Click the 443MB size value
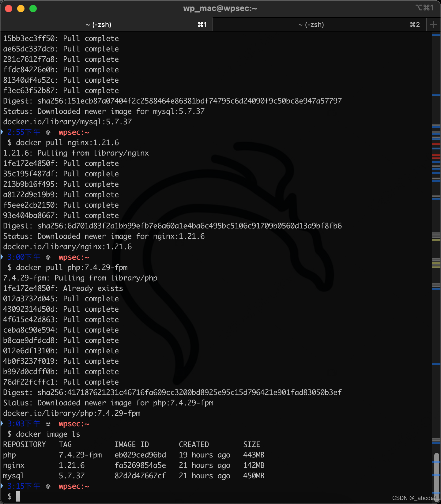Screen dimensions: 441x504 [x=254, y=455]
